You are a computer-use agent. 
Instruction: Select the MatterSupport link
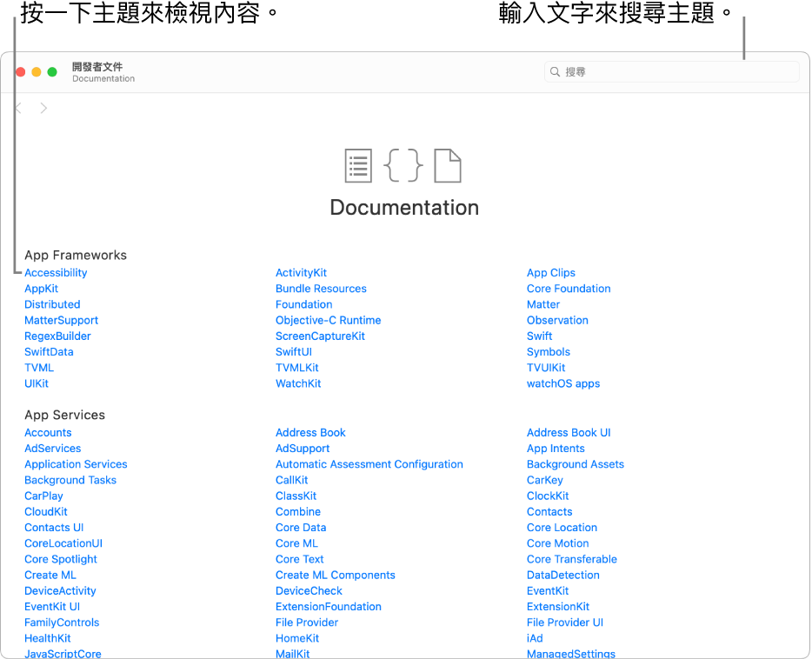click(61, 321)
